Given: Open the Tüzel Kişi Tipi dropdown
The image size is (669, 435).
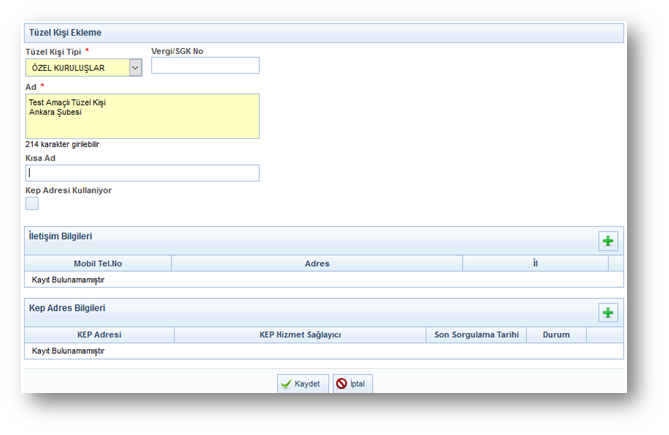Looking at the screenshot, I should pos(135,68).
